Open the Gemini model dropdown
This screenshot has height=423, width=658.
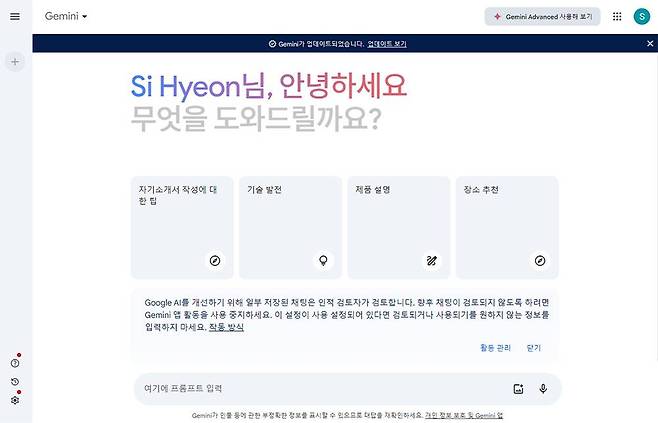click(66, 16)
